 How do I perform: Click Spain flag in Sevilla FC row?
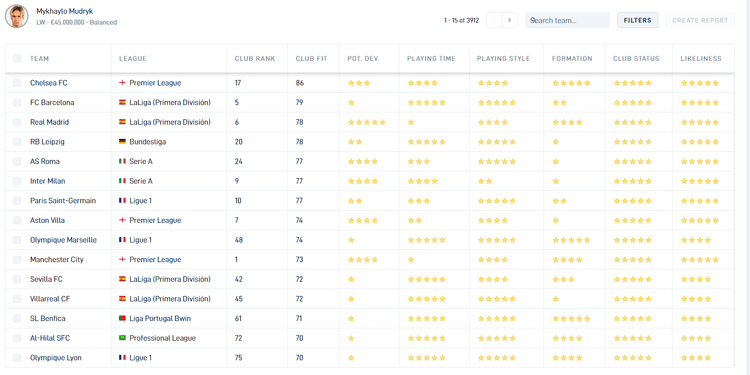122,279
